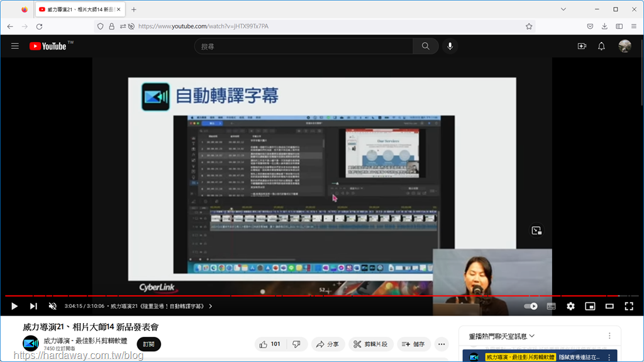Screen dimensions: 644x362
Task: Focus the YouTube 搜尋 search field
Action: [x=304, y=47]
